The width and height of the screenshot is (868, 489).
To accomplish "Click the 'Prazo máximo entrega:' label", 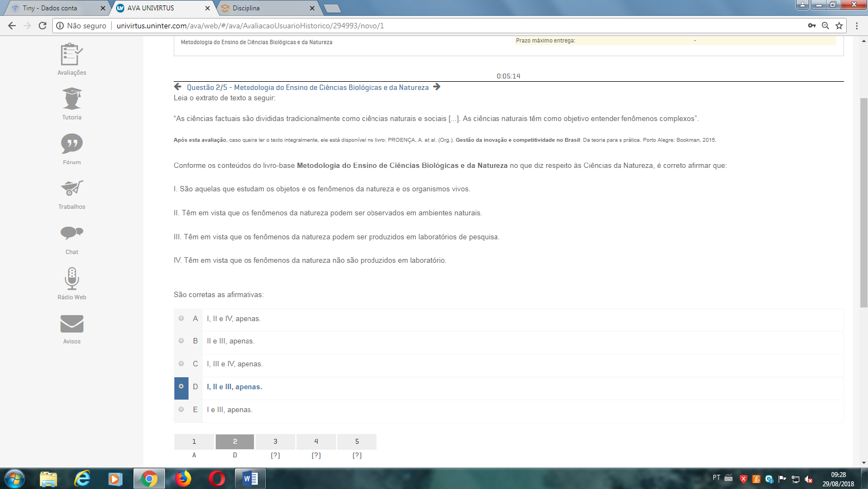I will point(545,41).
